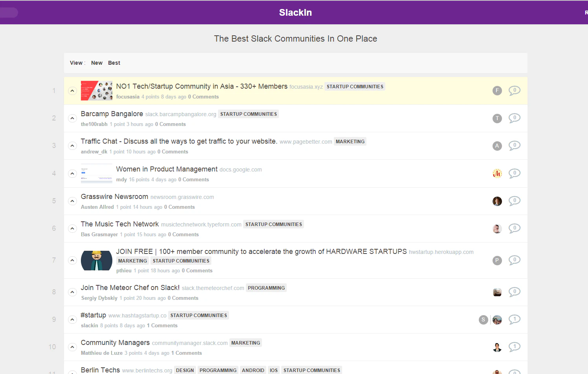This screenshot has height=374, width=588.
Task: Open The Music Tech Network title
Action: [x=120, y=224]
